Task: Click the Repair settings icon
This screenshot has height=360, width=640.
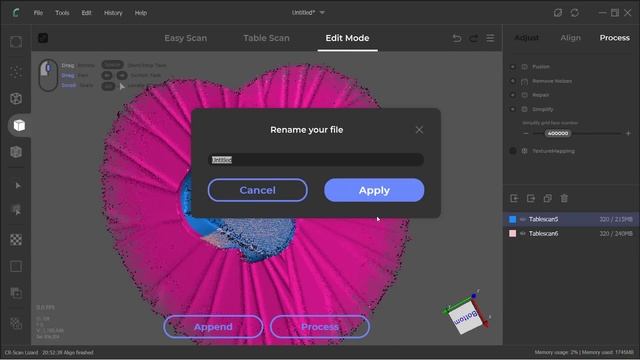Action: tap(524, 95)
